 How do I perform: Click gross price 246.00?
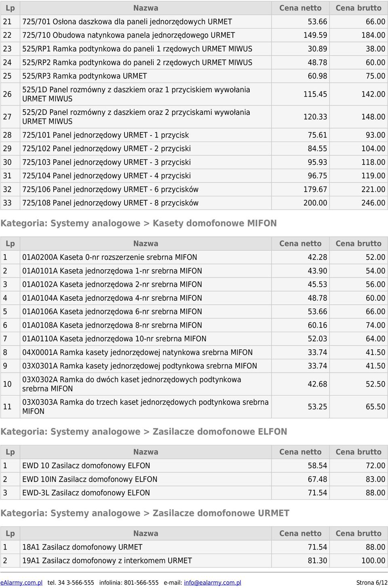pos(373,203)
